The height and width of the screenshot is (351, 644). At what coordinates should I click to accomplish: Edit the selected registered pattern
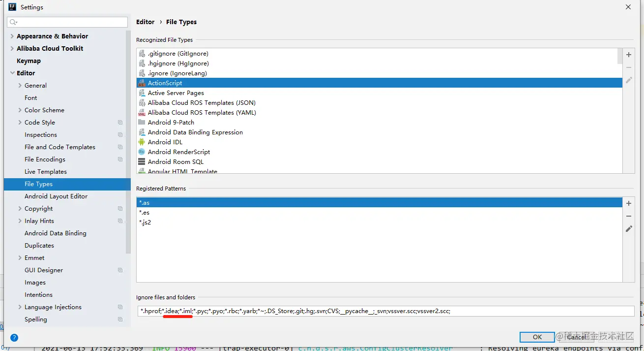(x=629, y=229)
